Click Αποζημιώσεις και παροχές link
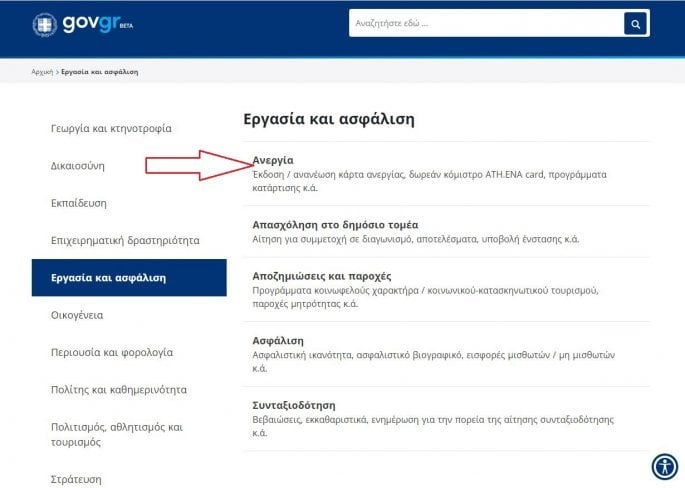Image resolution: width=685 pixels, height=488 pixels. pyautogui.click(x=321, y=275)
